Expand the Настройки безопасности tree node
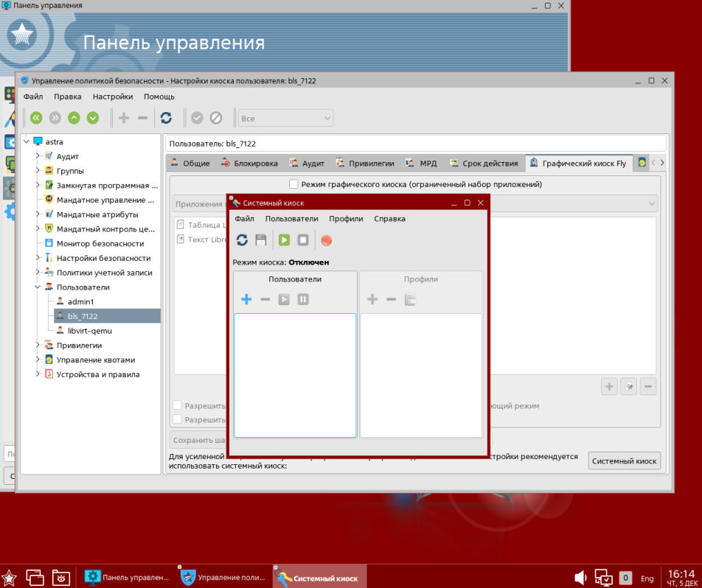Viewport: 702px width, 588px height. pyautogui.click(x=38, y=258)
